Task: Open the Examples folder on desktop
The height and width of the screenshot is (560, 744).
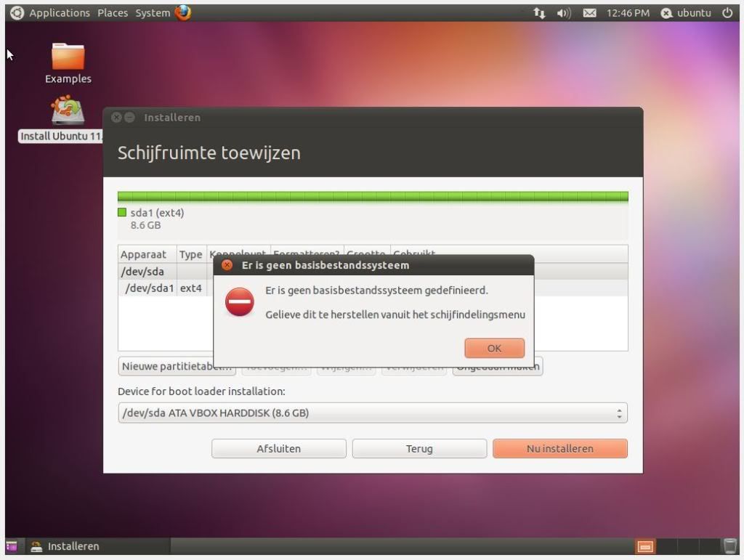Action: point(68,57)
